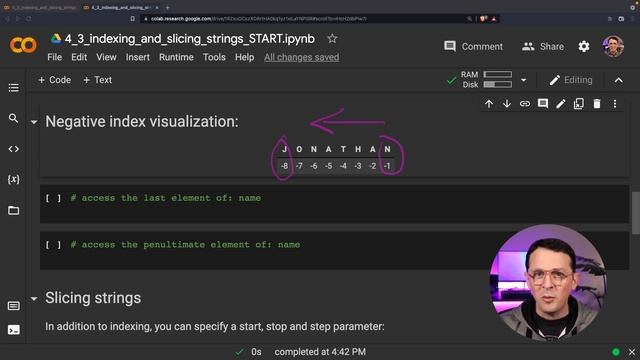
Task: Add a new Text cell
Action: coord(97,80)
